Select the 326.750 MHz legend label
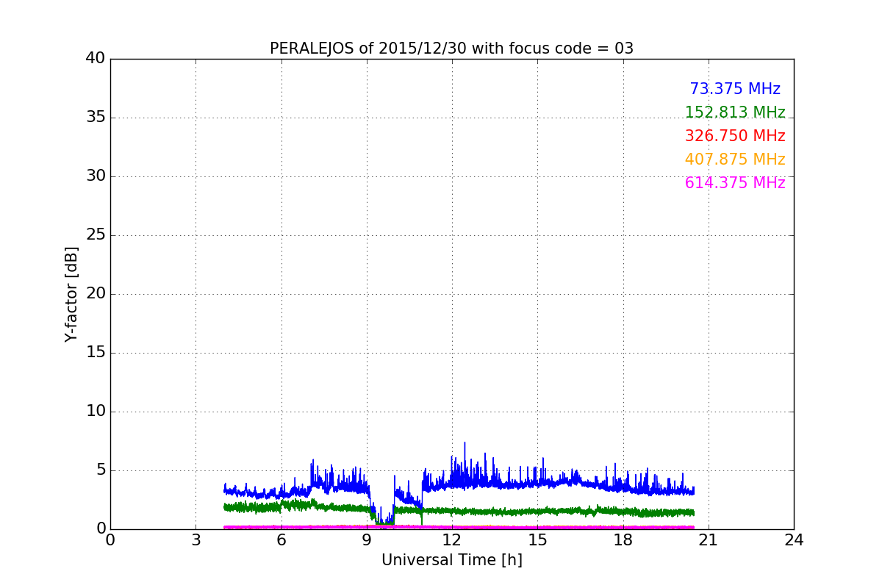Image resolution: width=882 pixels, height=588 pixels. 735,136
